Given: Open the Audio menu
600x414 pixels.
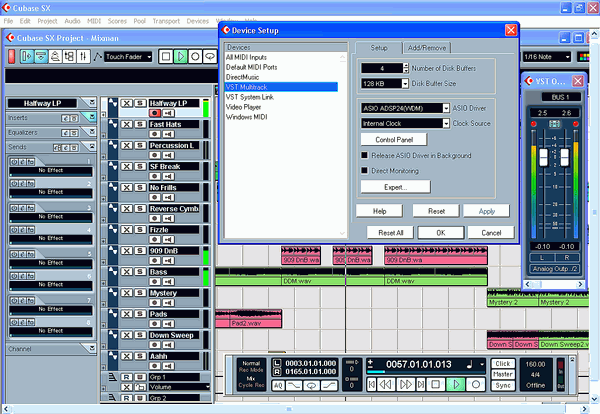Looking at the screenshot, I should [72, 21].
